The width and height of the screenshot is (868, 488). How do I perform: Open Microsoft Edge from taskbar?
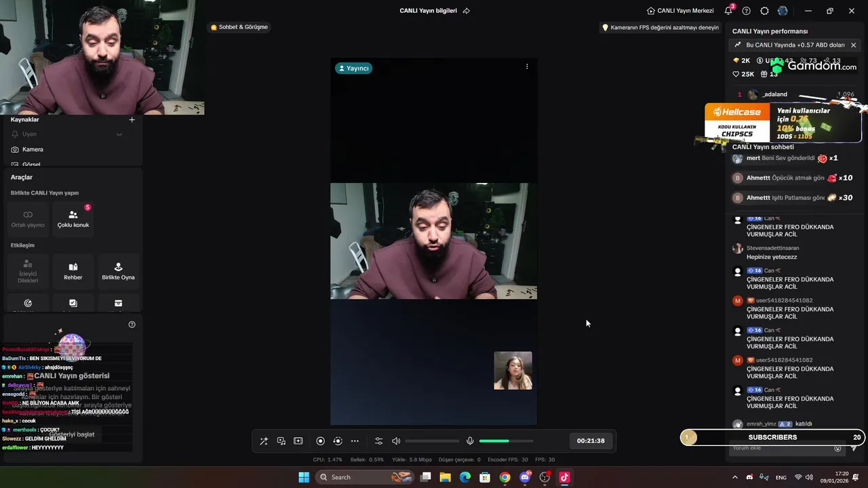465,477
